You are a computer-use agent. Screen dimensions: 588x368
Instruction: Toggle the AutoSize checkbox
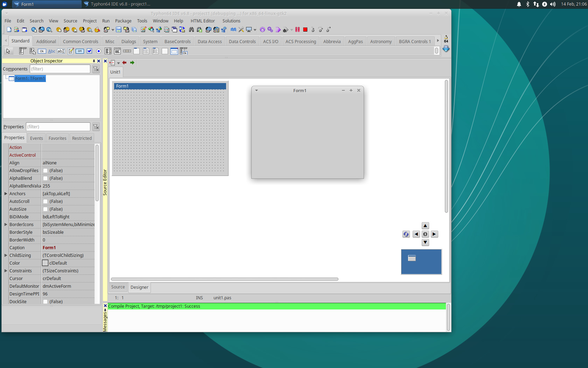(45, 209)
